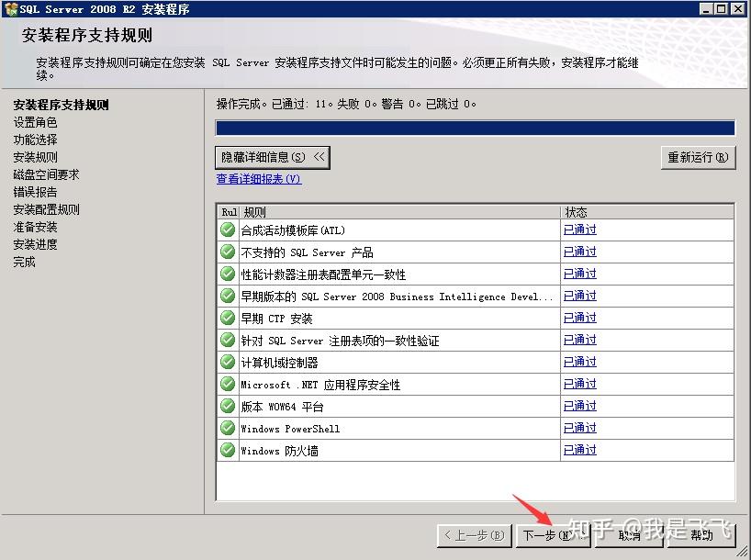Click the green check icon beside 合成活动模板库(ATL)

point(227,230)
